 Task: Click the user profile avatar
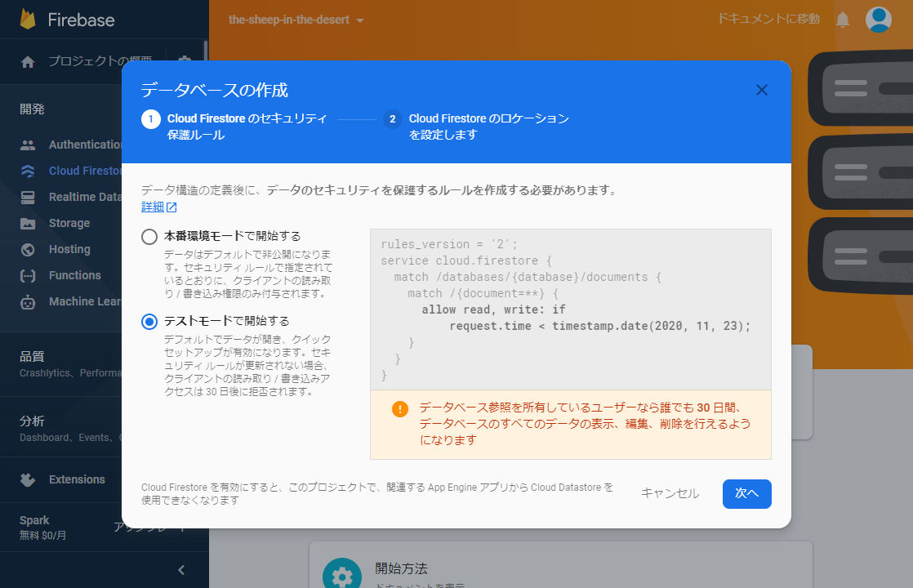(x=878, y=19)
